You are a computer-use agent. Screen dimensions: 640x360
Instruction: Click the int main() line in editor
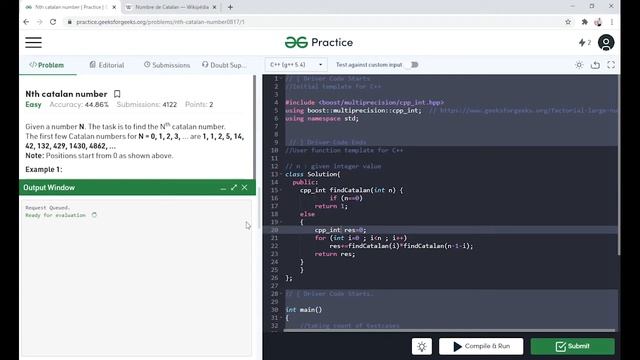click(304, 310)
